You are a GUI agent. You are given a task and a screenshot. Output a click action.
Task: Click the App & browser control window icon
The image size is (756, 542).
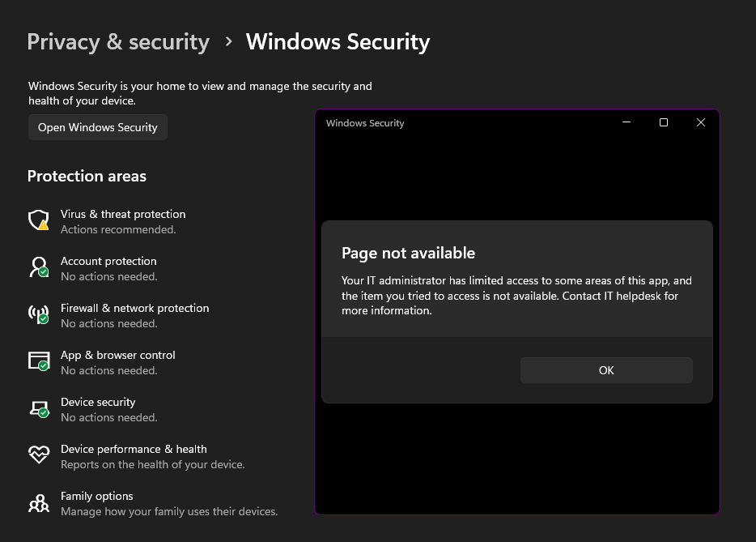point(39,361)
